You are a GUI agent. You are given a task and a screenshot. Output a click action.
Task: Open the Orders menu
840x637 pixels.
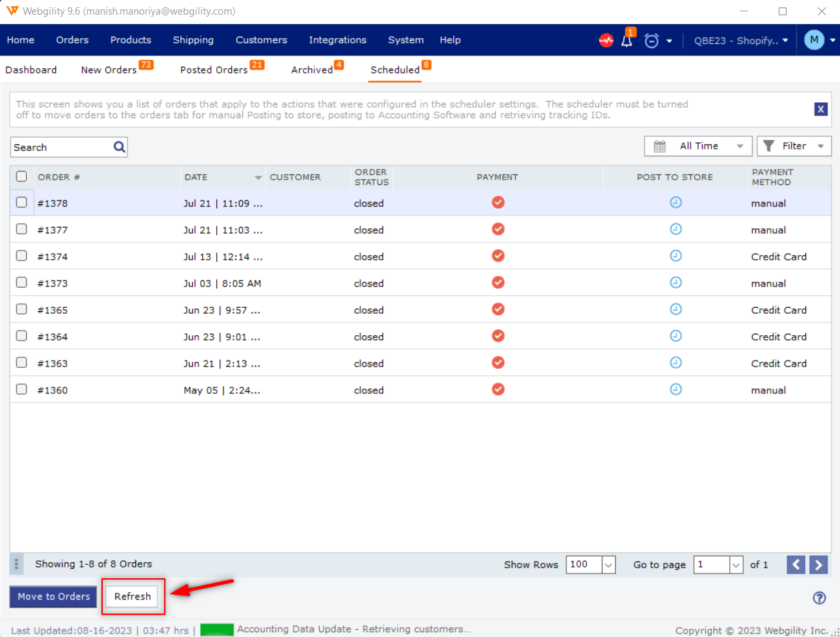click(72, 40)
